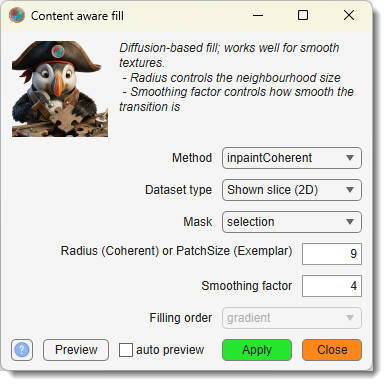Minimize the Content aware fill window

pyautogui.click(x=258, y=15)
